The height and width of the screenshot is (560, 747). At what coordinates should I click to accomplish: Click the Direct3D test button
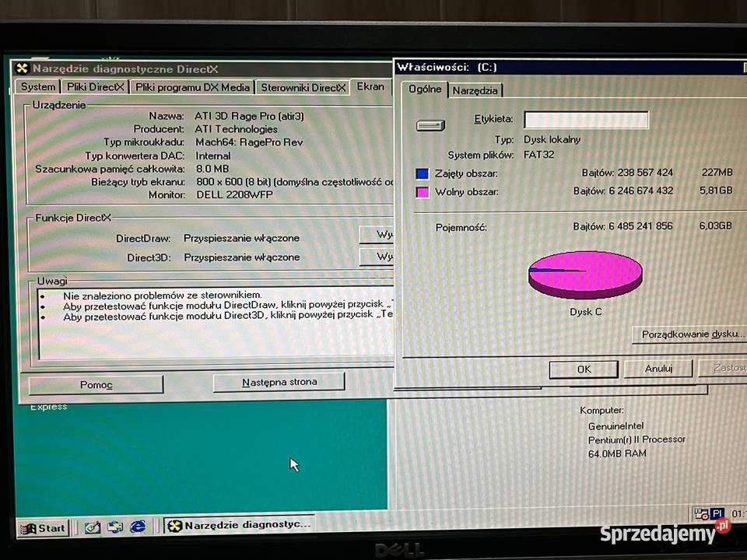coord(377,257)
